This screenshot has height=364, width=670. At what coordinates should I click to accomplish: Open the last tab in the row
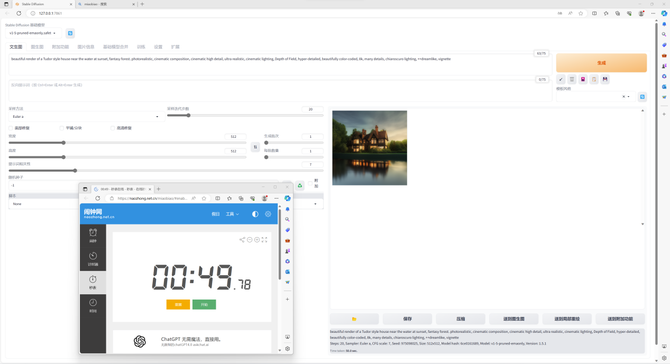[175, 47]
